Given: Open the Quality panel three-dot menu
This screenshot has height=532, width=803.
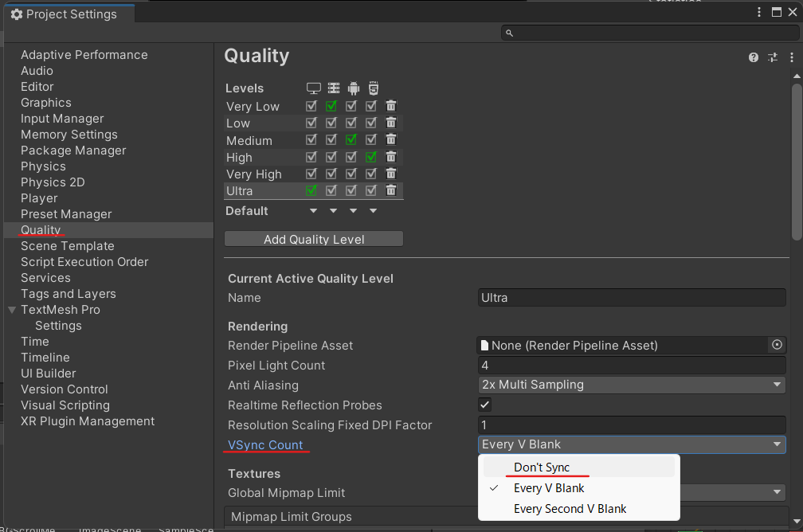Looking at the screenshot, I should pyautogui.click(x=792, y=57).
